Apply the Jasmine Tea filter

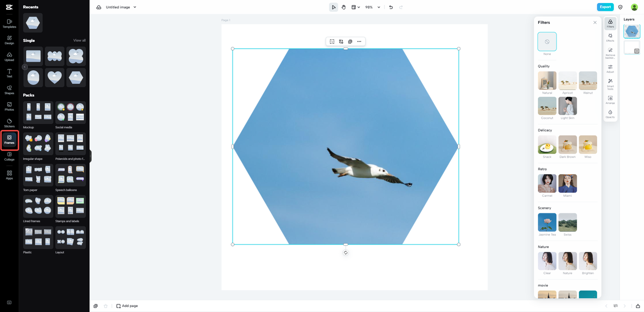coord(547,222)
